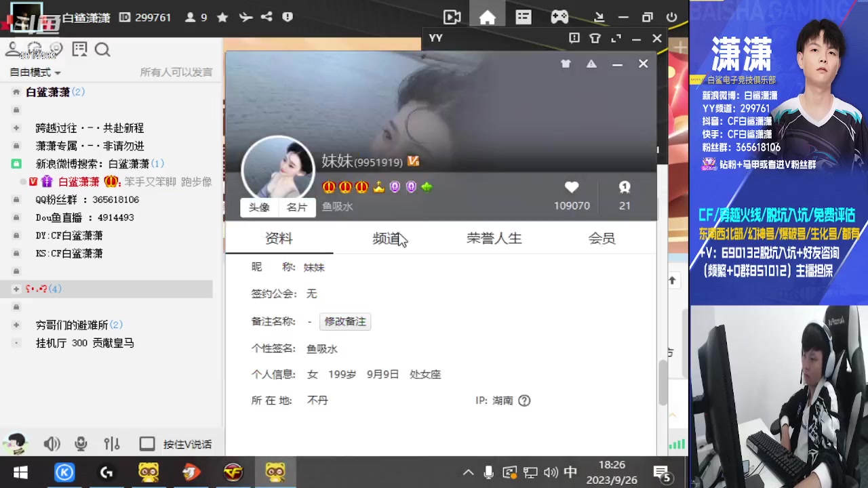The image size is (868, 488).
Task: Select QQ粉丝群 : 365618106 row
Action: [x=87, y=200]
